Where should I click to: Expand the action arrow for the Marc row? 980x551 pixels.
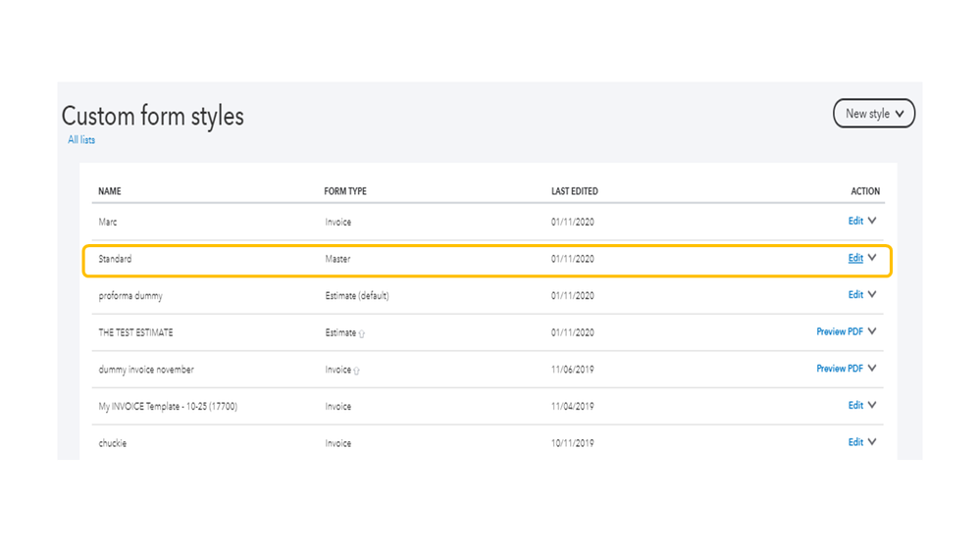tap(872, 222)
